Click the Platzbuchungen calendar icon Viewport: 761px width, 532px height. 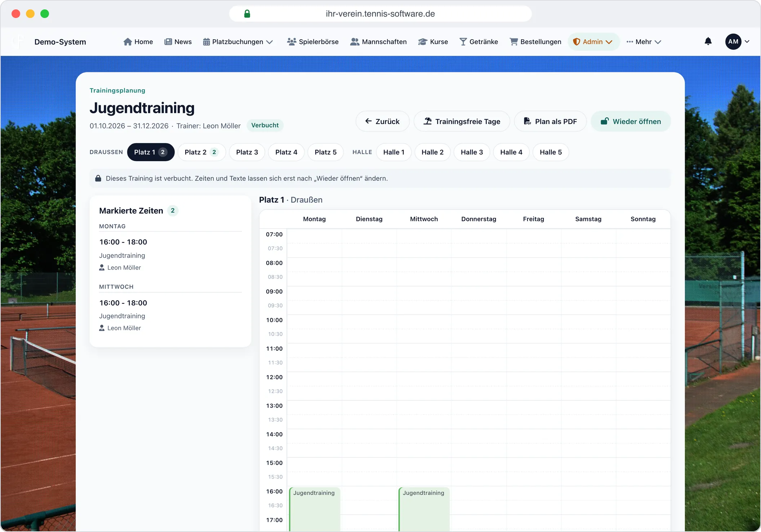(206, 42)
